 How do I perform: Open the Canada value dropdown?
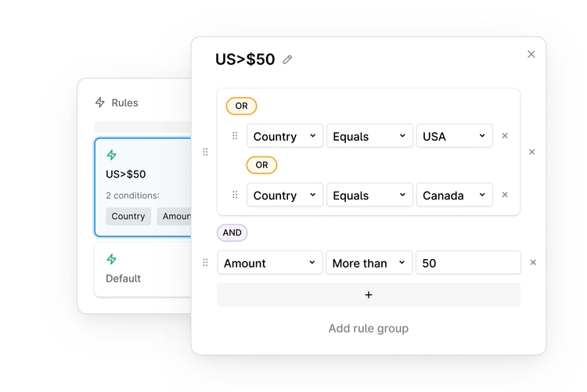pos(454,196)
